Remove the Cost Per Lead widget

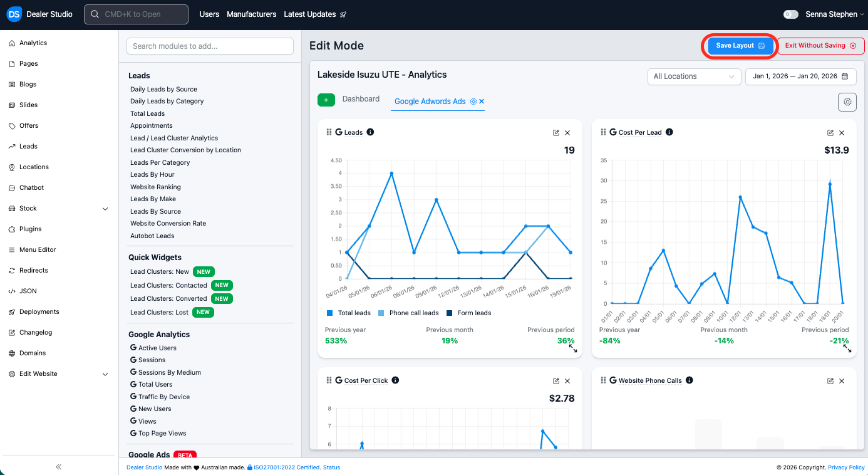coord(842,133)
